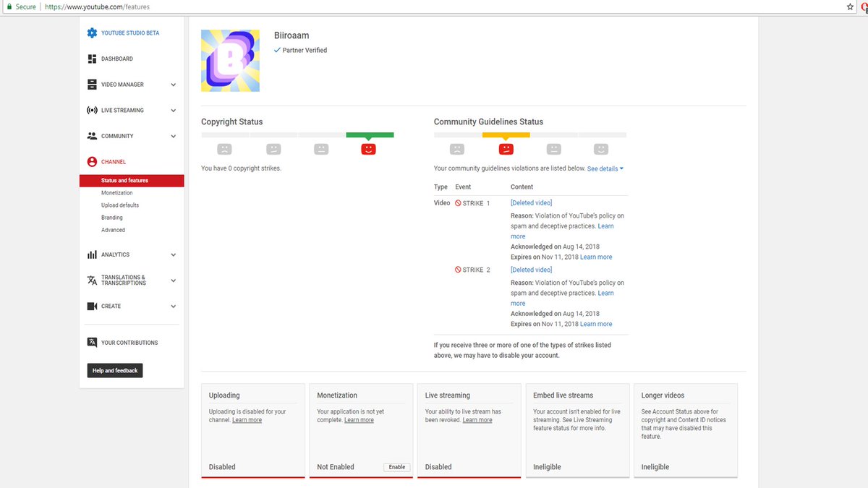Click the Strike 2 prohibited icon
Image resolution: width=868 pixels, height=488 pixels.
(458, 270)
